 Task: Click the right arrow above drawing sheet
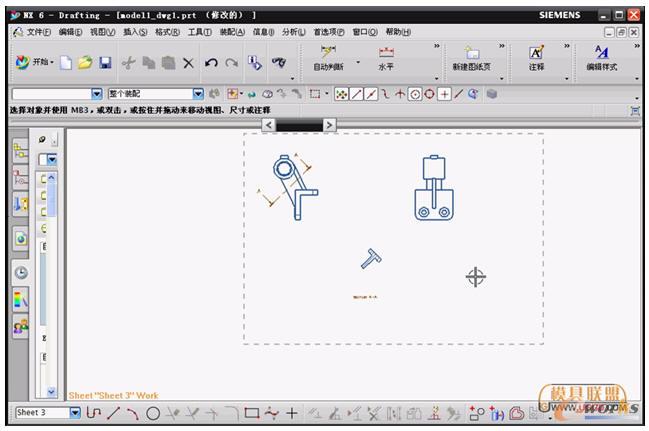[329, 125]
